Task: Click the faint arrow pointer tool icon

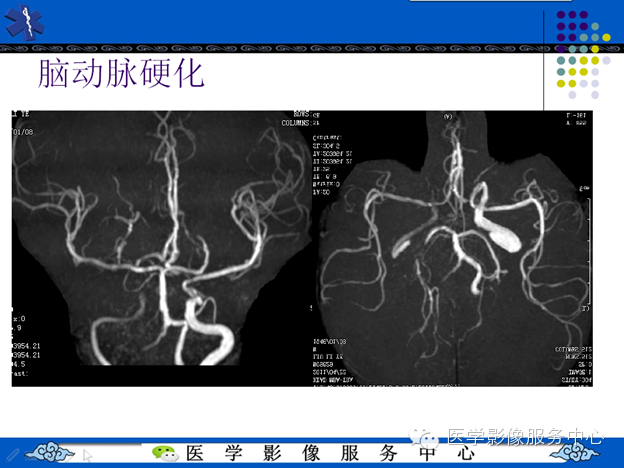Action: pos(87,456)
